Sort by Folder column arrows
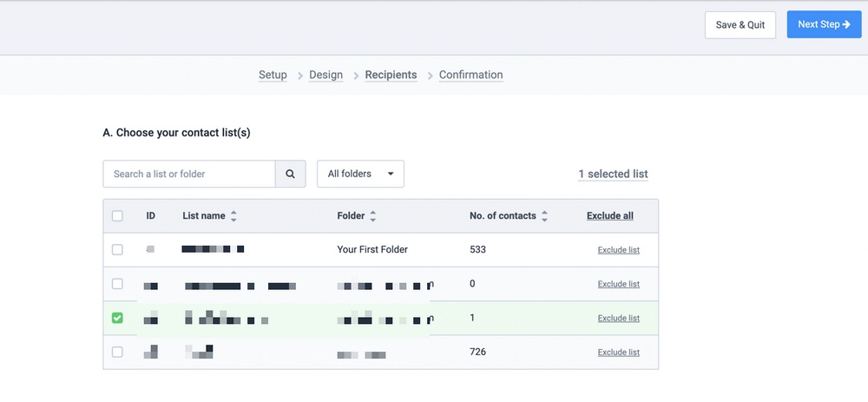The width and height of the screenshot is (868, 402). tap(373, 216)
